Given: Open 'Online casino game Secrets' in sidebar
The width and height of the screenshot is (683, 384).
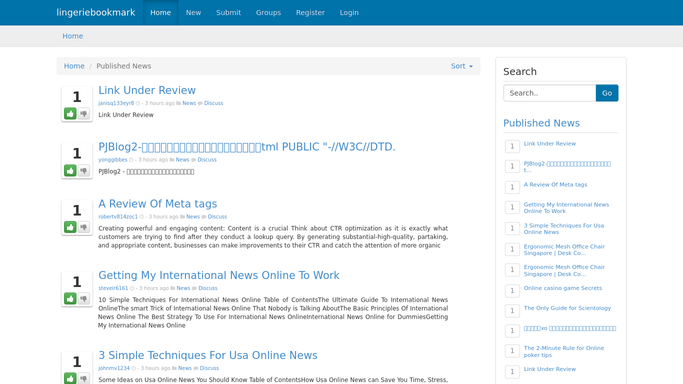Looking at the screenshot, I should coord(563,288).
